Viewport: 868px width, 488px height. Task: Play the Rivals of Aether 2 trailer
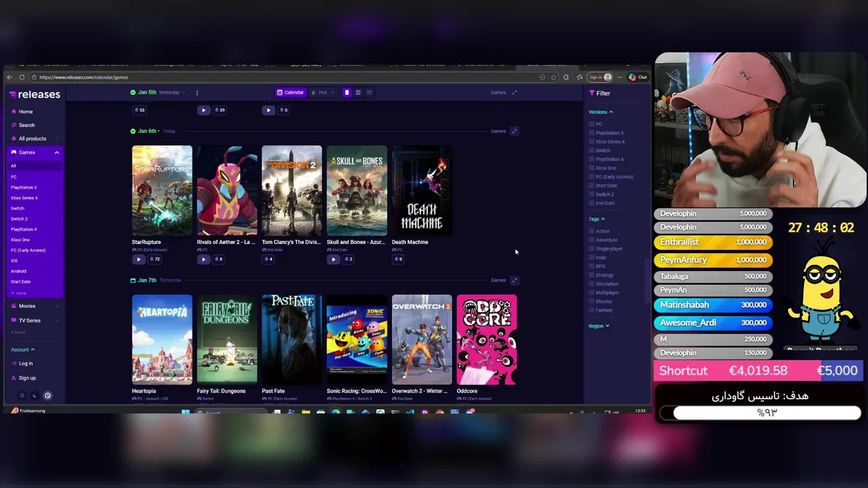tap(203, 260)
